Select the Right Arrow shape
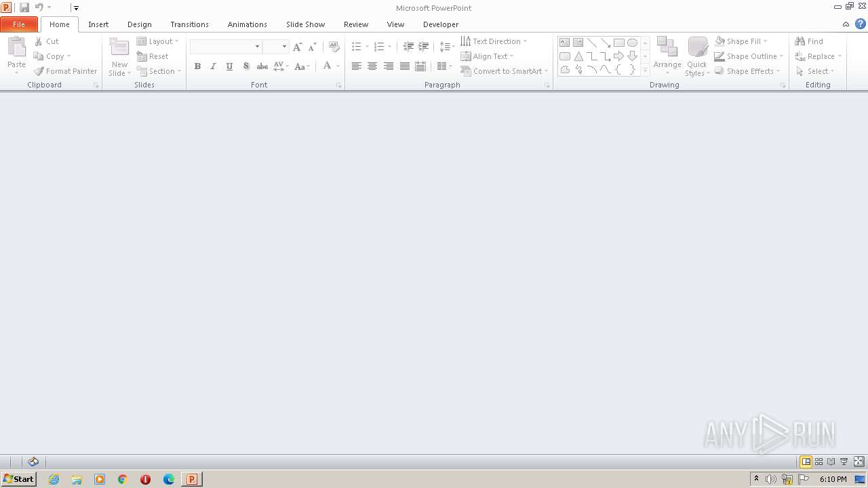The height and width of the screenshot is (488, 868). tap(618, 56)
